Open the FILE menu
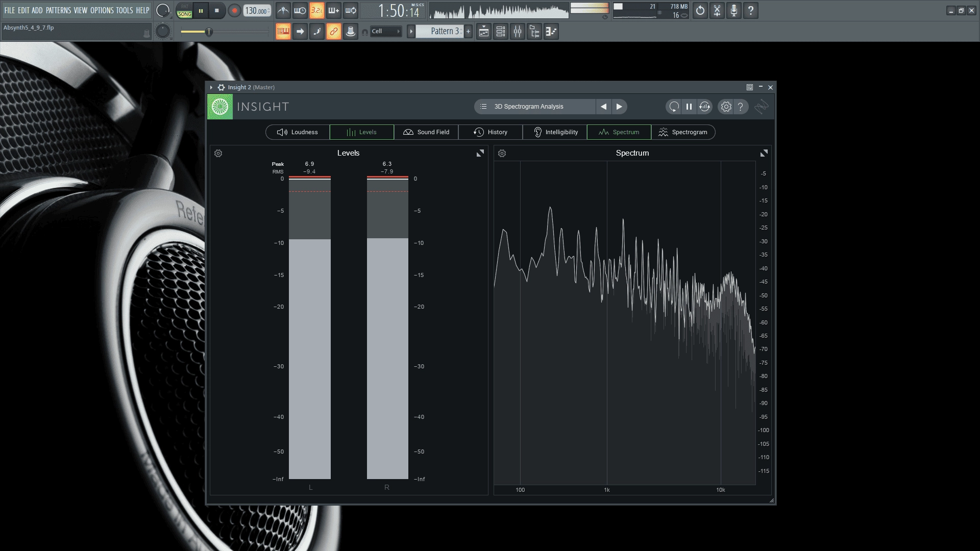Viewport: 980px width, 551px height. (10, 10)
